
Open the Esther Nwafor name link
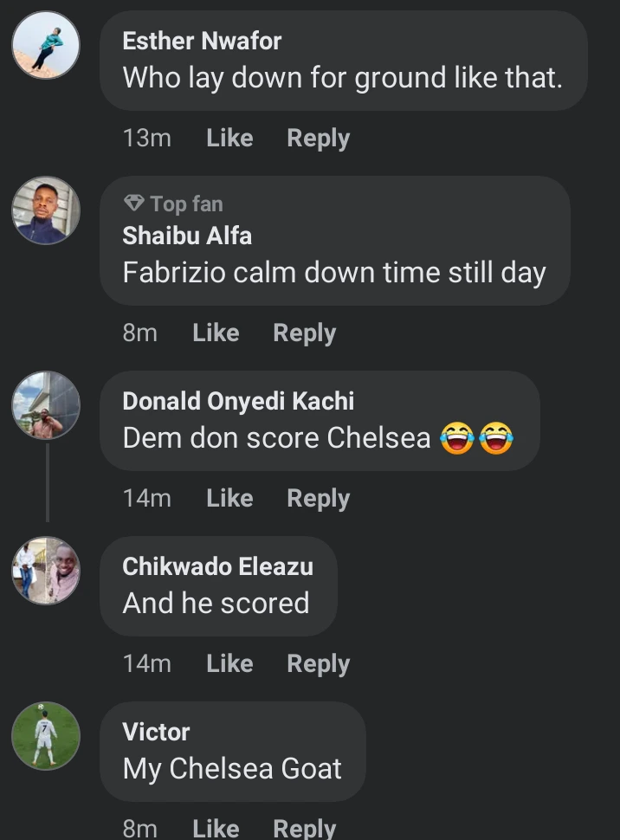click(202, 41)
